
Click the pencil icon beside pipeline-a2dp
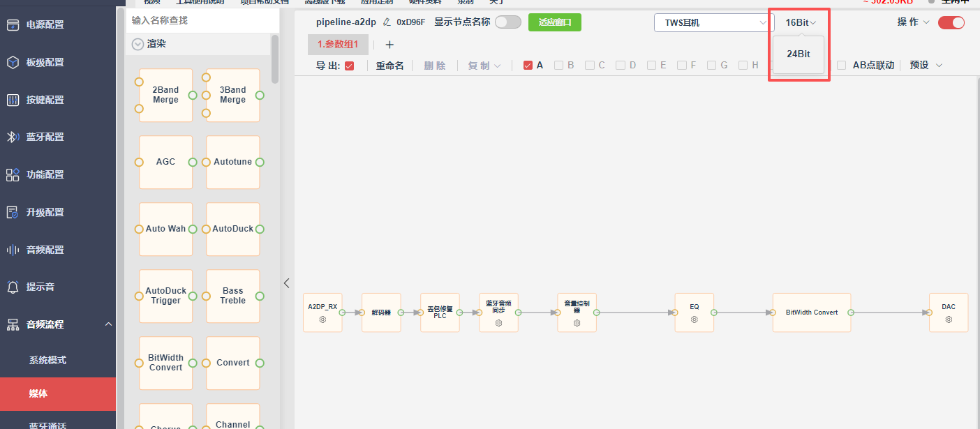tap(387, 22)
